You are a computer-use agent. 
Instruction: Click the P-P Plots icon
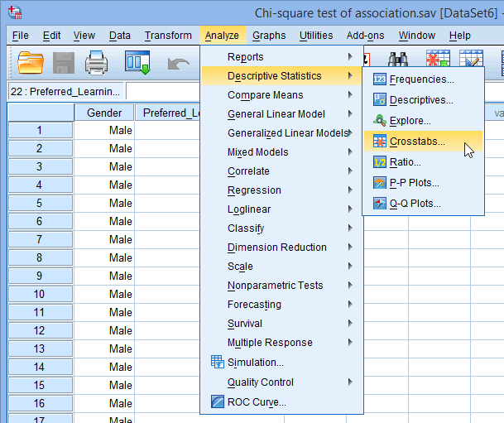[x=380, y=183]
